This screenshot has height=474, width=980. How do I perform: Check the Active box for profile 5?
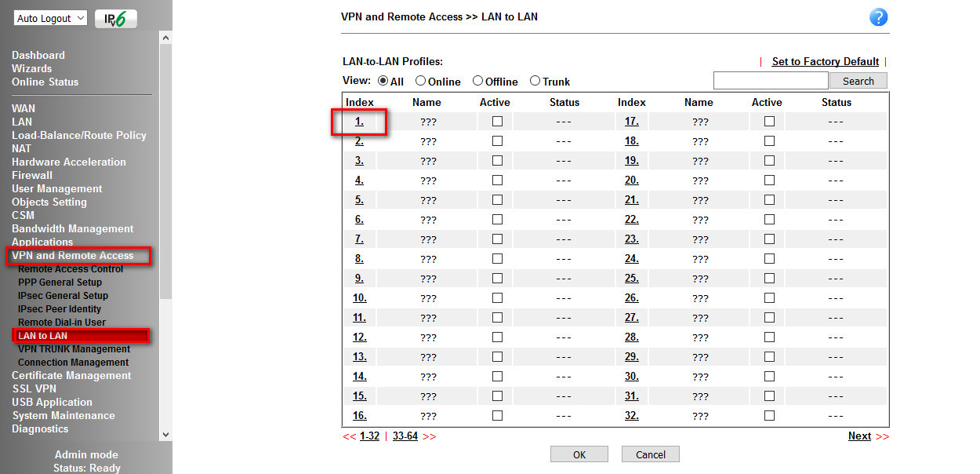(497, 200)
